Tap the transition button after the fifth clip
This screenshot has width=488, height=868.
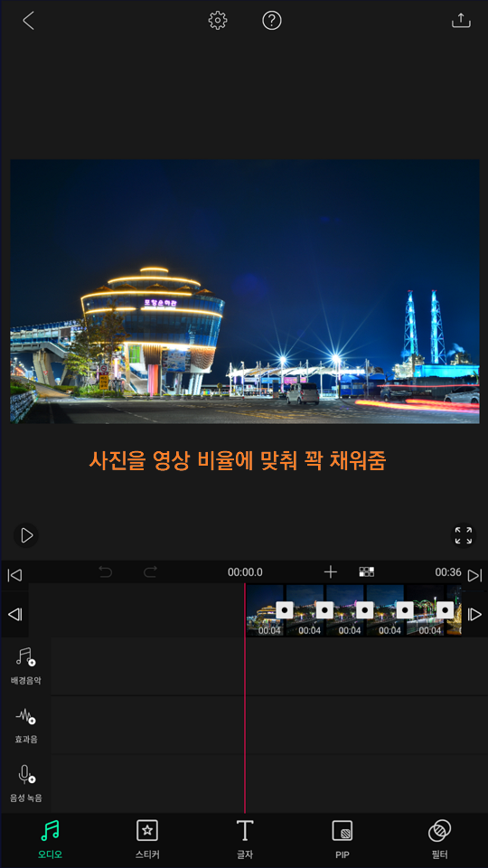pos(446,610)
